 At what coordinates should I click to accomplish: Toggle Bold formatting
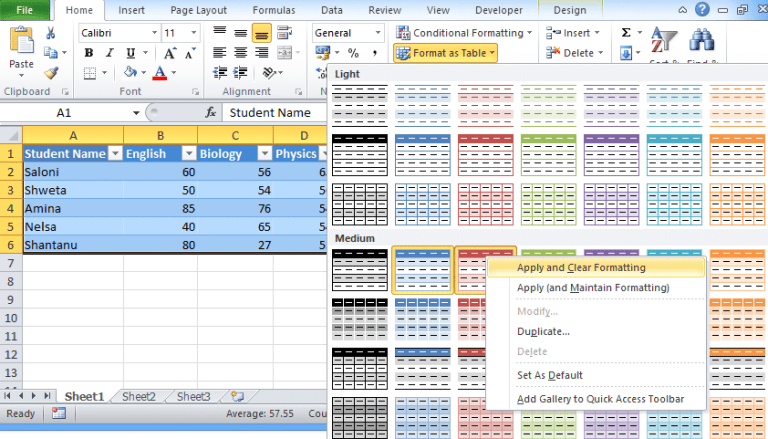[89, 53]
